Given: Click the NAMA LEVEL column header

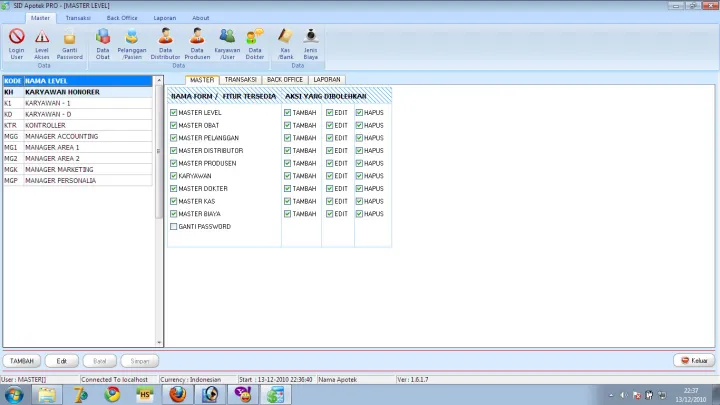Looking at the screenshot, I should coord(88,81).
